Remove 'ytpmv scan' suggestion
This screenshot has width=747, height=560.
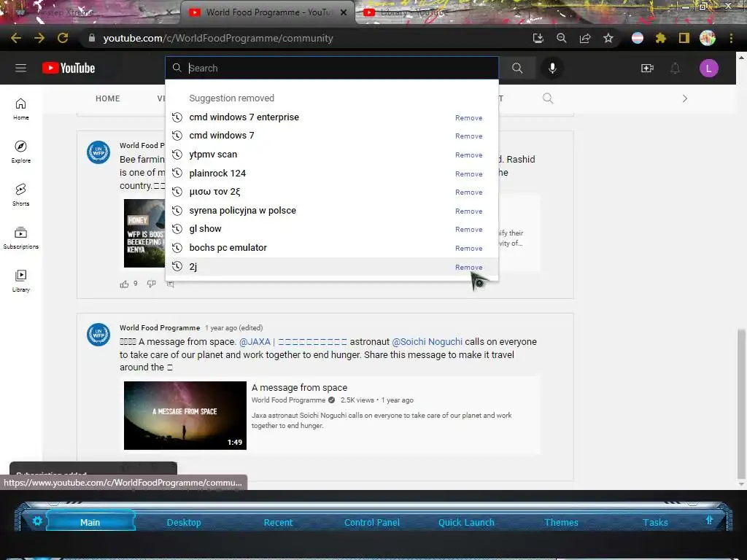[469, 155]
